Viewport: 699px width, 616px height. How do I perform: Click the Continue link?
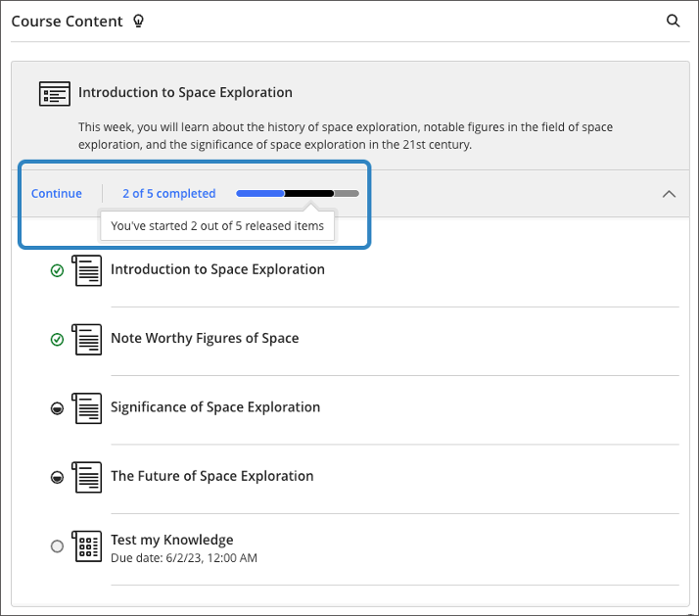(57, 194)
